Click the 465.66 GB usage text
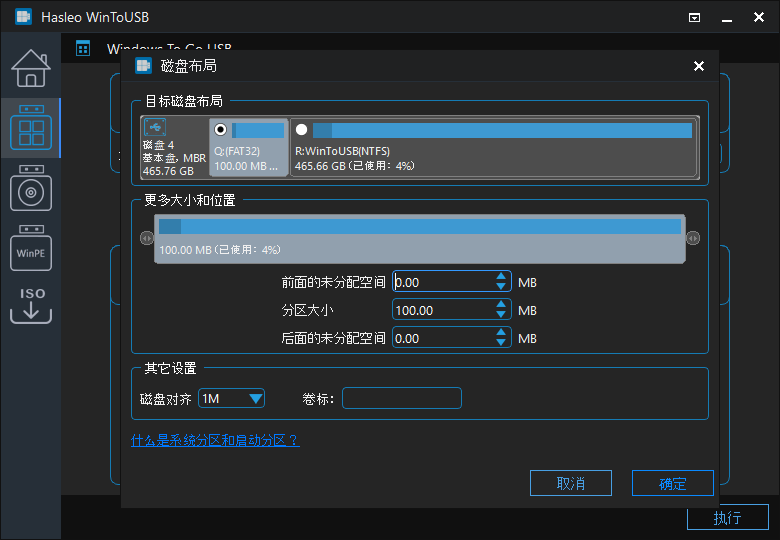 [355, 166]
